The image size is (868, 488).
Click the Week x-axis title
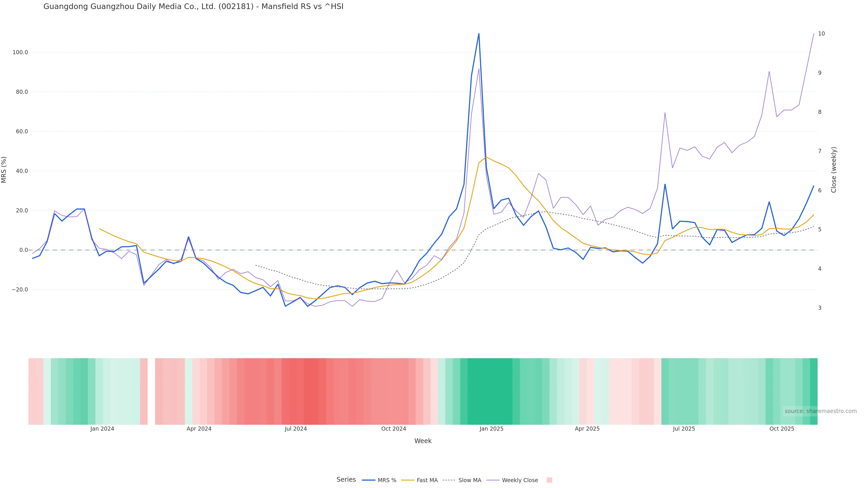(423, 441)
